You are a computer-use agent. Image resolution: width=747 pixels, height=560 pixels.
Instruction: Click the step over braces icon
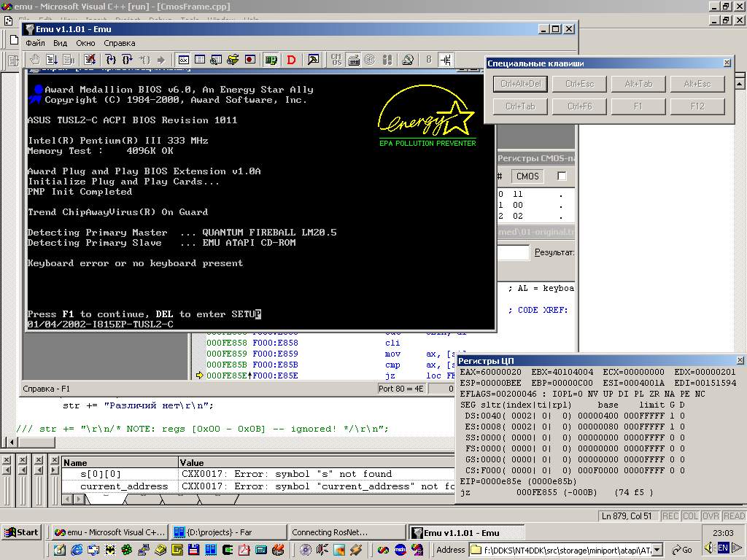111,60
